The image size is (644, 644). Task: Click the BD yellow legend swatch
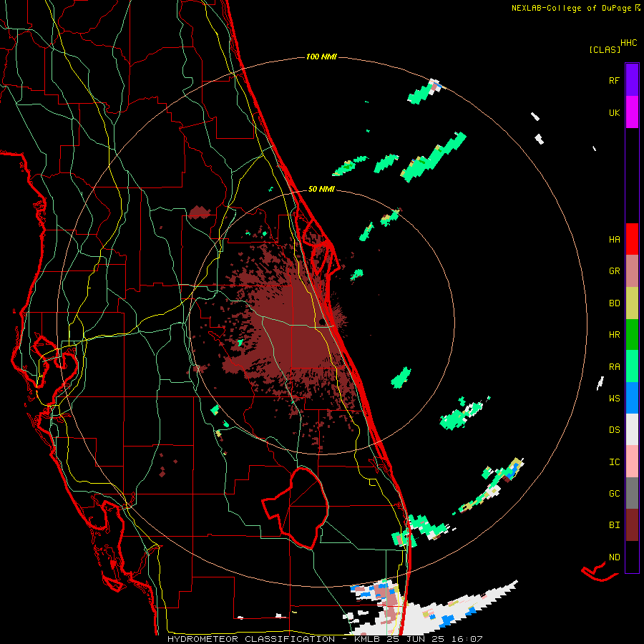tap(632, 303)
